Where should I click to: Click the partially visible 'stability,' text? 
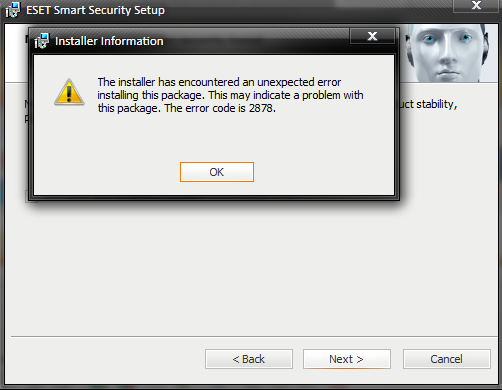tap(437, 104)
